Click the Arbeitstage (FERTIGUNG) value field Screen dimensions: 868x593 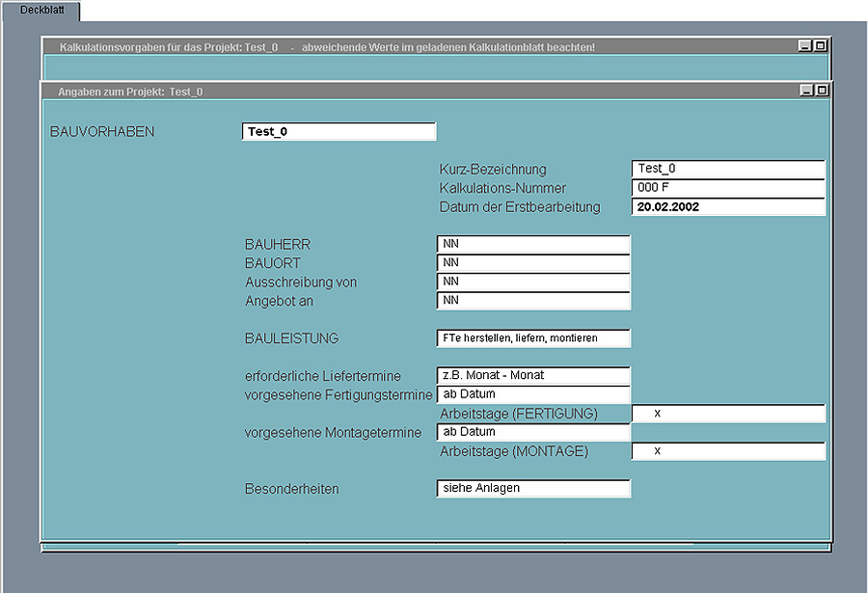pos(728,414)
